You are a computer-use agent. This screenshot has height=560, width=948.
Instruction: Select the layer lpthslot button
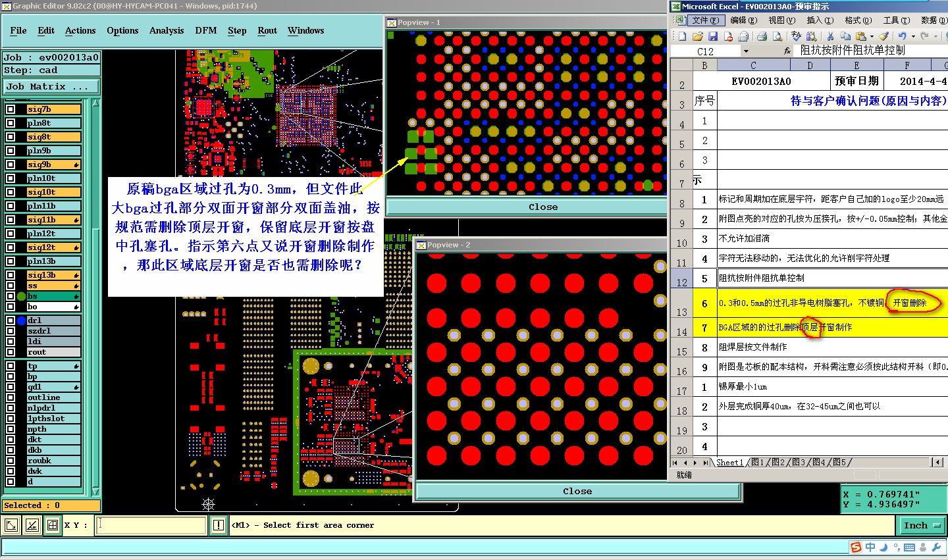coord(53,419)
